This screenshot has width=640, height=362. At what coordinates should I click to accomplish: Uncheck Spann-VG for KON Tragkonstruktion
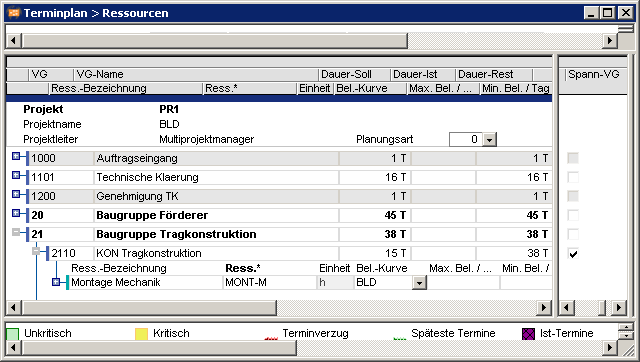pyautogui.click(x=573, y=253)
